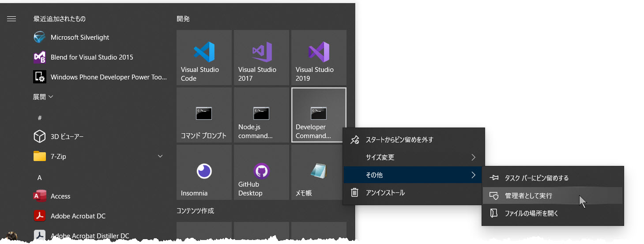Jump to the # letter index header
Screen dimensions: 644x244
click(x=40, y=118)
